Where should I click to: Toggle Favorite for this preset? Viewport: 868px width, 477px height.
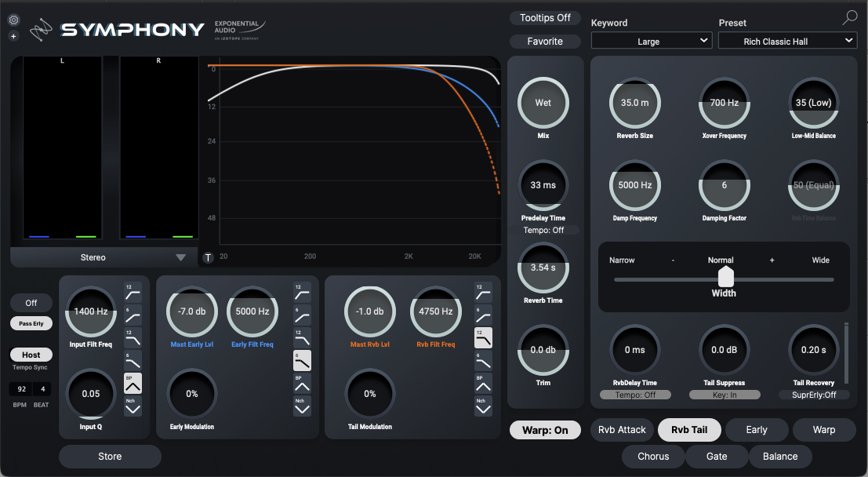[545, 42]
